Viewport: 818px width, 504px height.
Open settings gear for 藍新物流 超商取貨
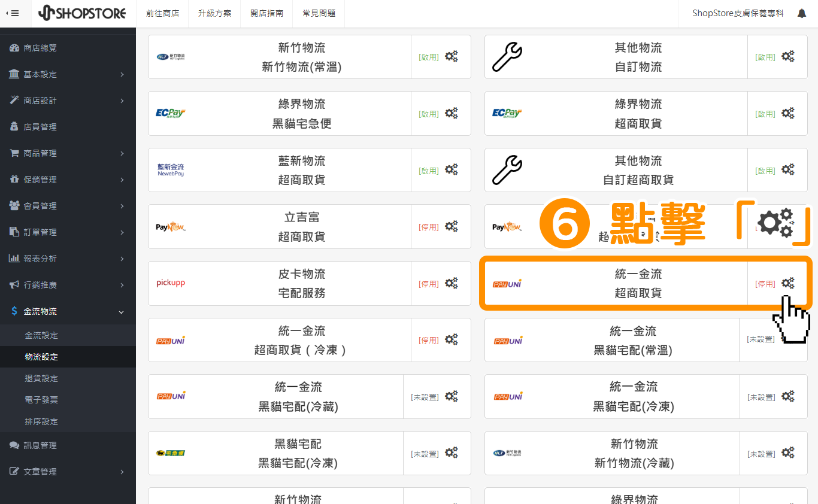coord(452,170)
